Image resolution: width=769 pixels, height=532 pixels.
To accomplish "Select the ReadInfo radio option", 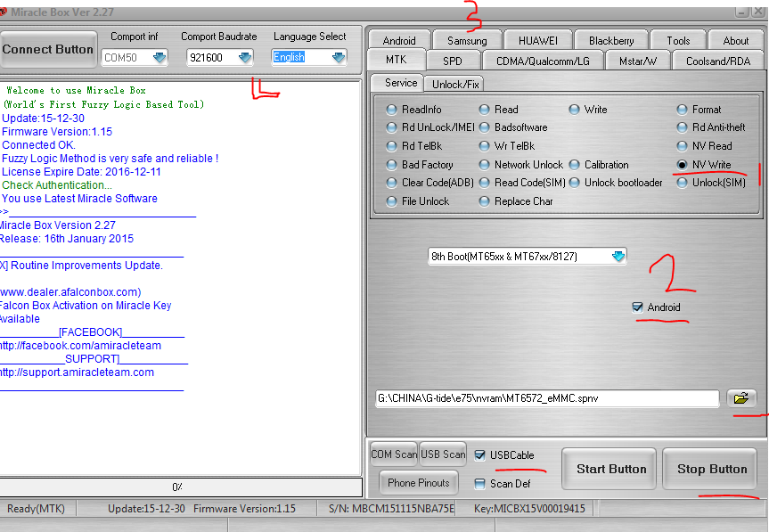I will point(414,110).
